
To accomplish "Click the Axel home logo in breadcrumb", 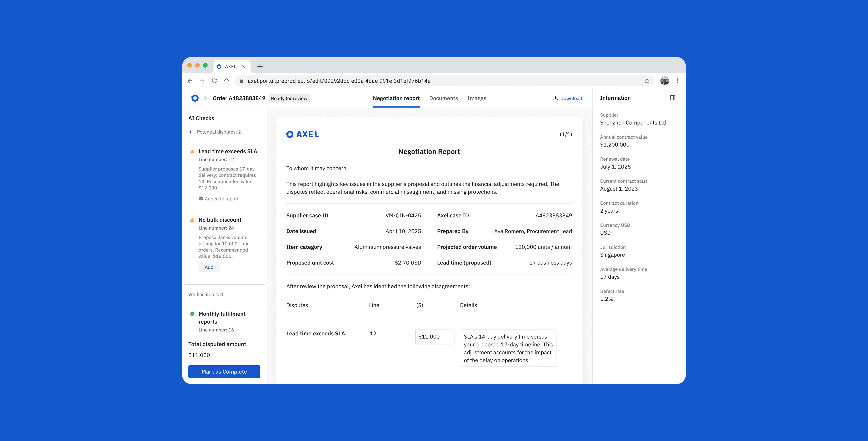I will click(x=195, y=98).
